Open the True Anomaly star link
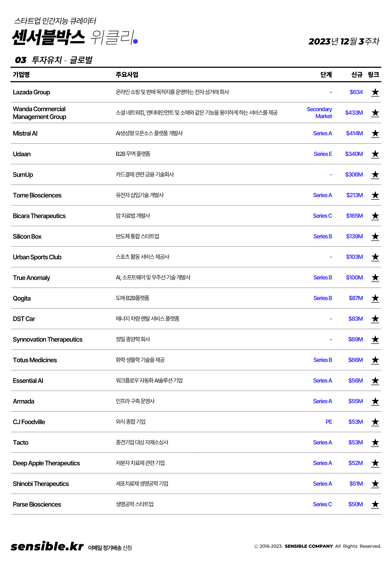This screenshot has height=567, width=392. click(x=375, y=278)
